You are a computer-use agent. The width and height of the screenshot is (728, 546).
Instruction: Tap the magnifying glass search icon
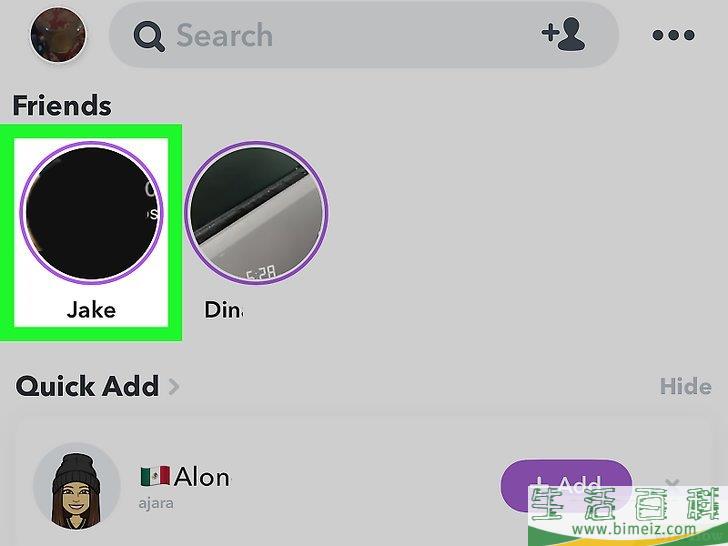point(149,36)
